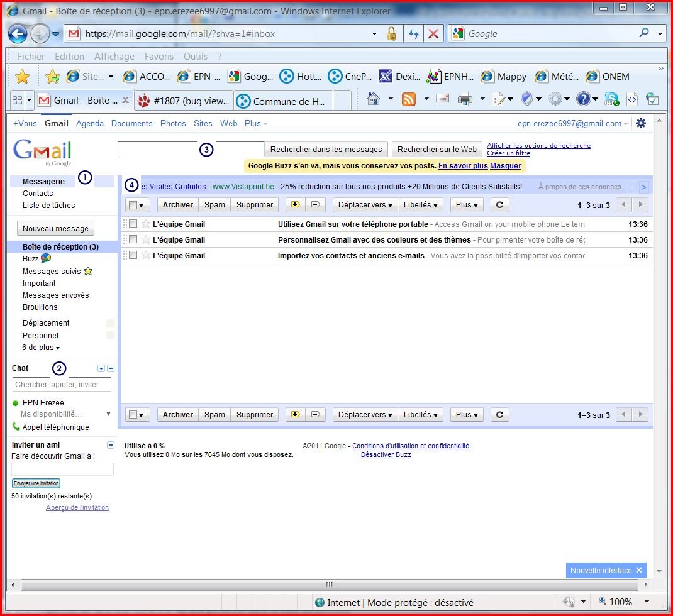Image resolution: width=673 pixels, height=616 pixels.
Task: Star the 'Importez vos contacts' message
Action: (x=146, y=255)
